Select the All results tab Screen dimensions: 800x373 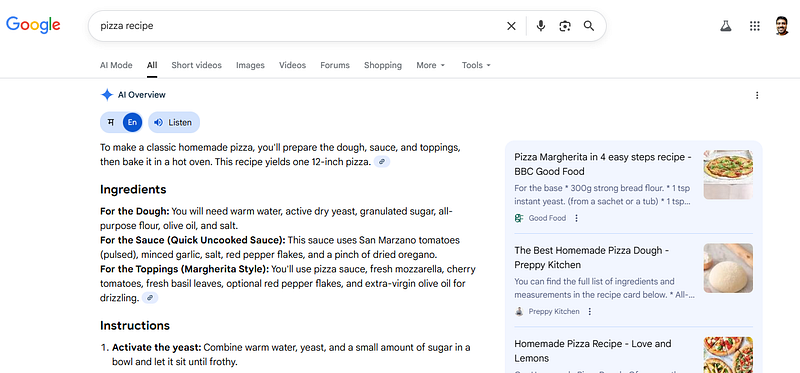(152, 65)
